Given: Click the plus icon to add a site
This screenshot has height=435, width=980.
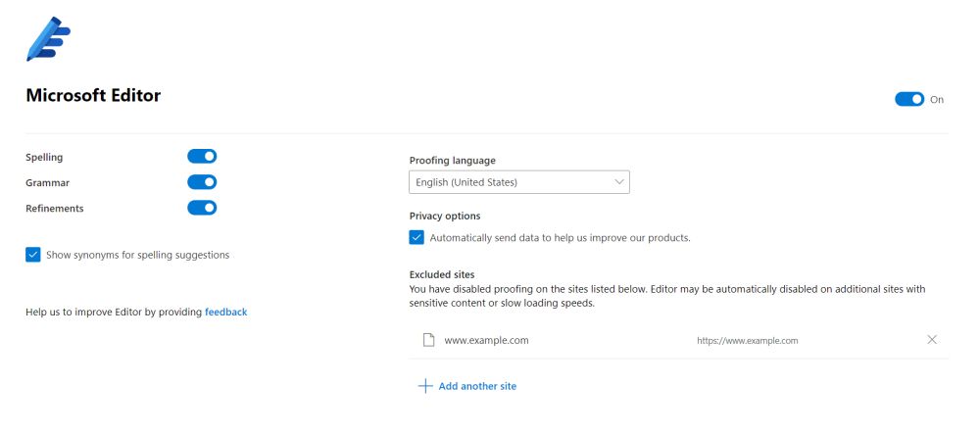Looking at the screenshot, I should (x=425, y=386).
